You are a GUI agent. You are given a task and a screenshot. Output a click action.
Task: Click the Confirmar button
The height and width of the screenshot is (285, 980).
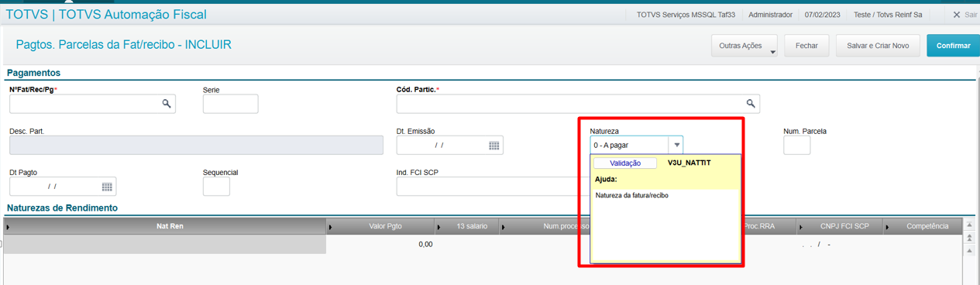click(953, 46)
